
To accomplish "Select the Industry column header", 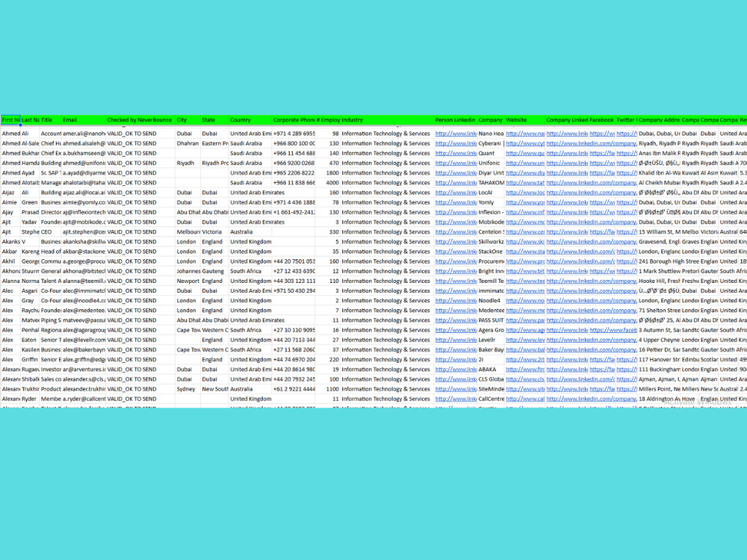I will point(387,120).
